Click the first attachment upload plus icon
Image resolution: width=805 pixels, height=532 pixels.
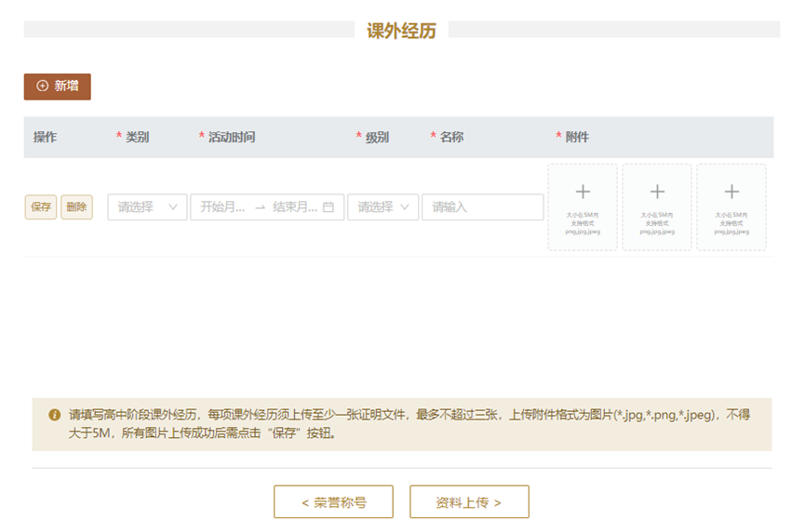point(583,193)
